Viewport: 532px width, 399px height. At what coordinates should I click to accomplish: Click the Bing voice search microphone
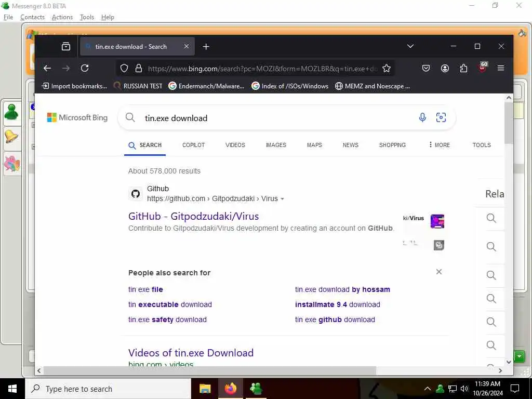pyautogui.click(x=422, y=117)
